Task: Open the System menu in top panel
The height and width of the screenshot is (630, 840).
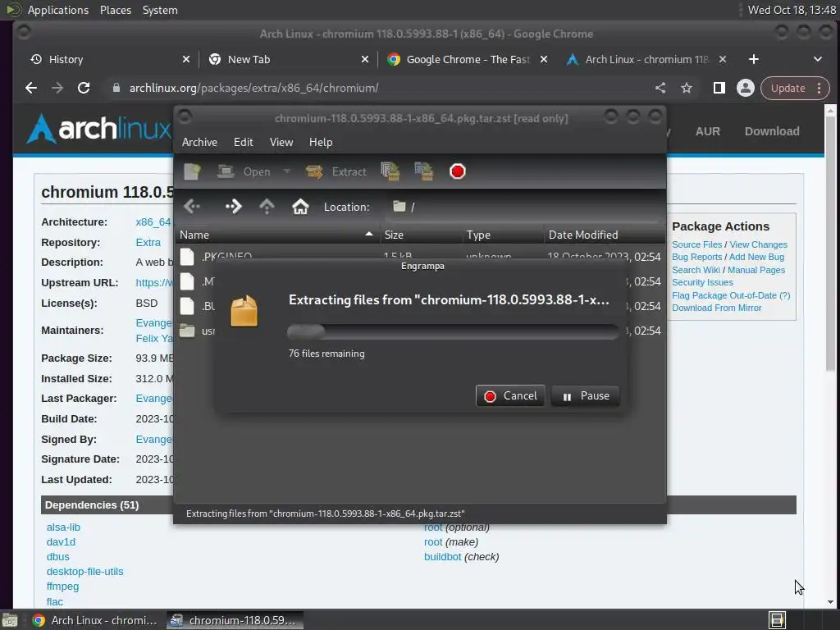Action: point(160,10)
